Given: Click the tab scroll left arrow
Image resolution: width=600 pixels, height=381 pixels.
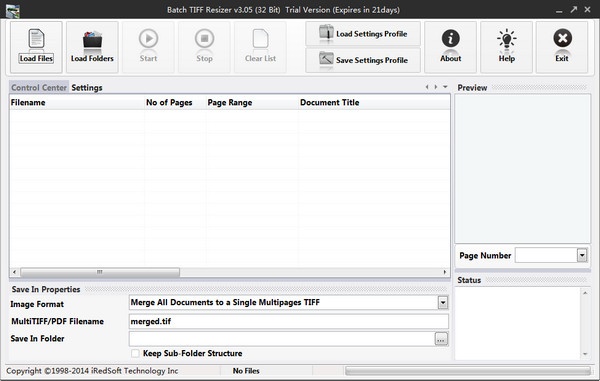Looking at the screenshot, I should point(427,87).
